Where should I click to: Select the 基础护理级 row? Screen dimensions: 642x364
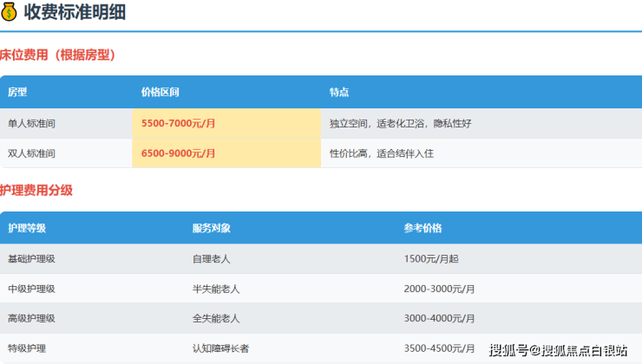(31, 258)
